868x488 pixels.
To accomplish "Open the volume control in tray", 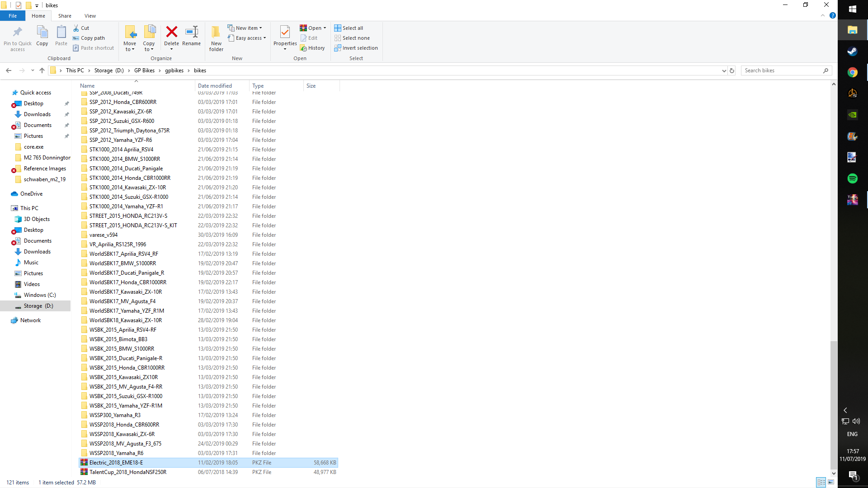I will click(x=856, y=421).
